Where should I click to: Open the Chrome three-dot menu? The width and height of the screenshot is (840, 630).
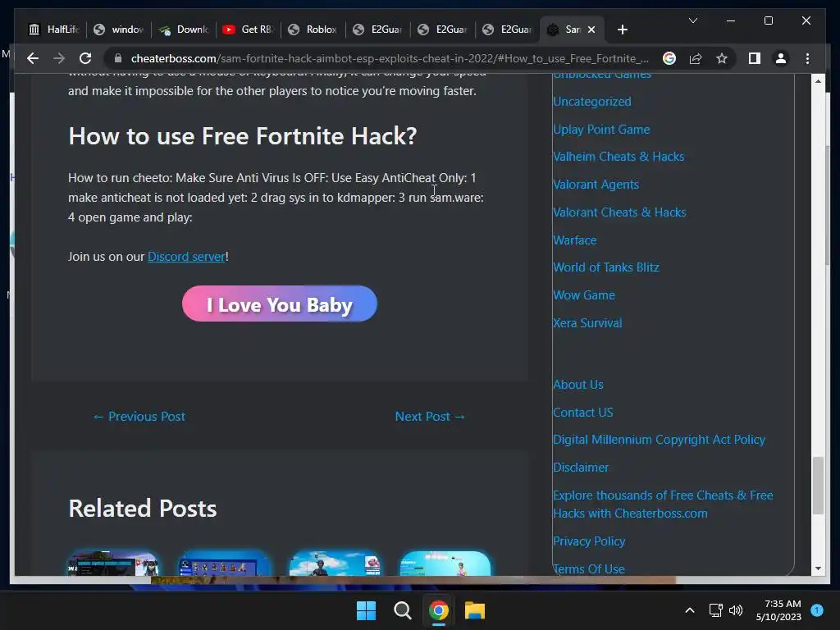point(807,58)
